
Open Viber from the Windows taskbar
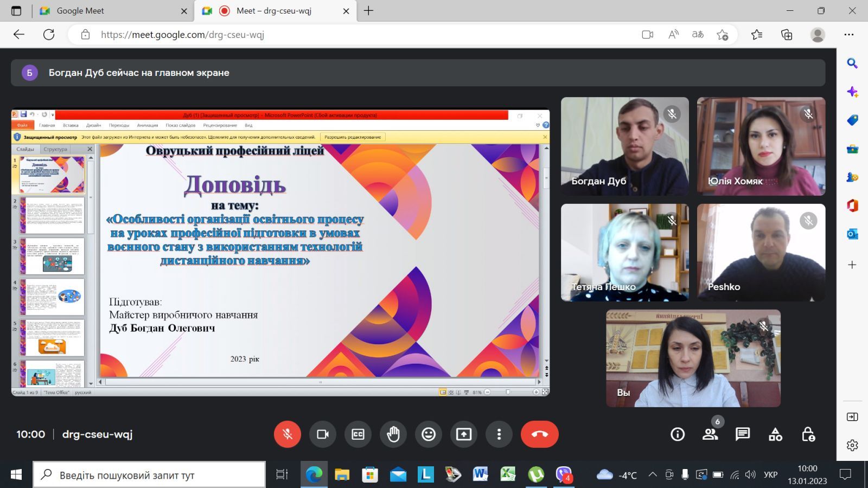(x=564, y=475)
